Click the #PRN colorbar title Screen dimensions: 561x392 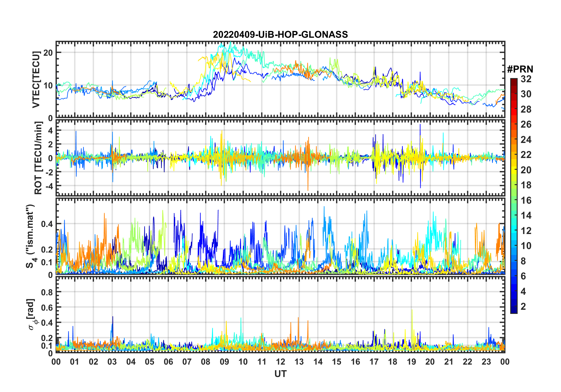520,69
